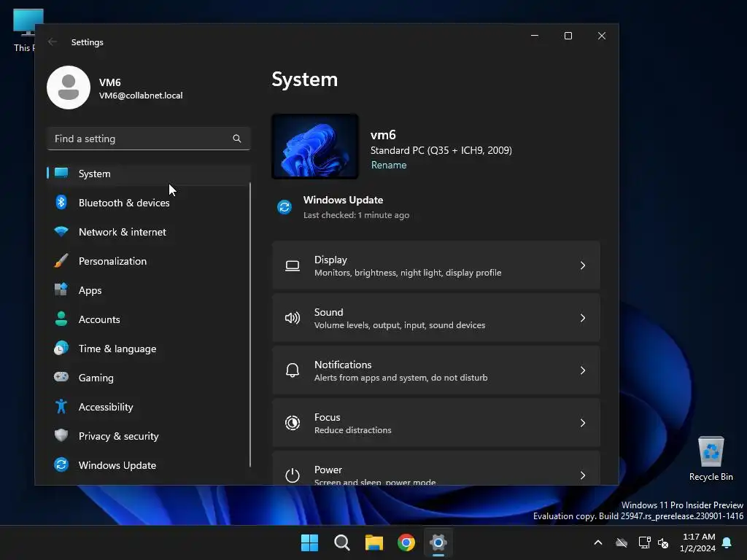Click the System monitor icon in sidebar
Image resolution: width=747 pixels, height=560 pixels.
pos(61,174)
